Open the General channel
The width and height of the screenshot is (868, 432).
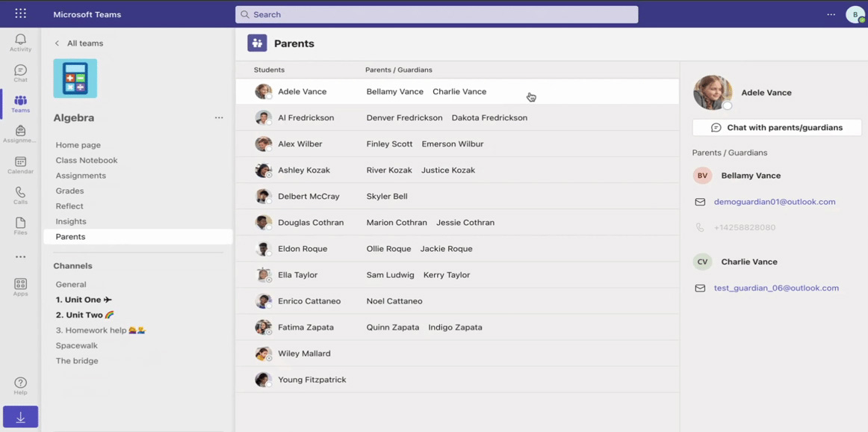coord(71,285)
